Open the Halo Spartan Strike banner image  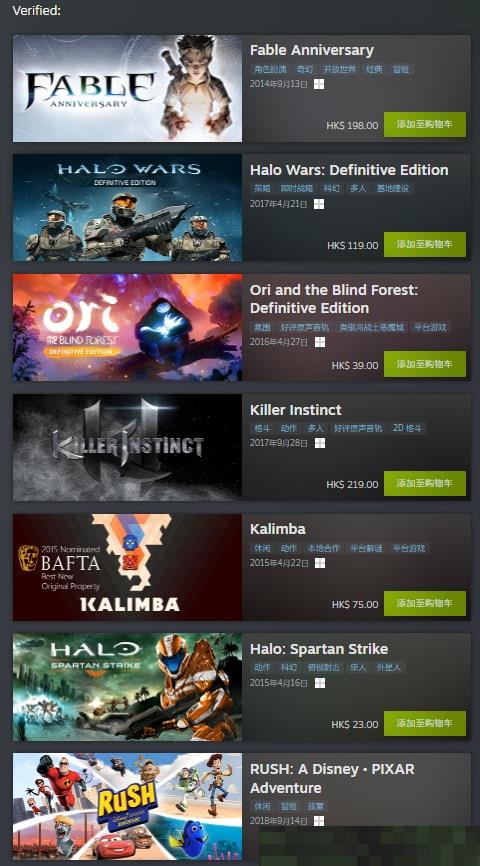[x=127, y=687]
